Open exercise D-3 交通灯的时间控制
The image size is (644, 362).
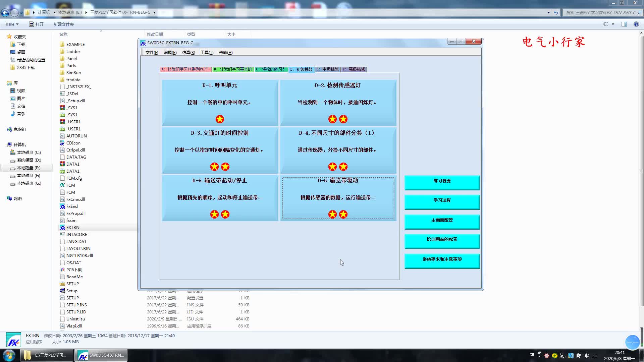pyautogui.click(x=220, y=150)
